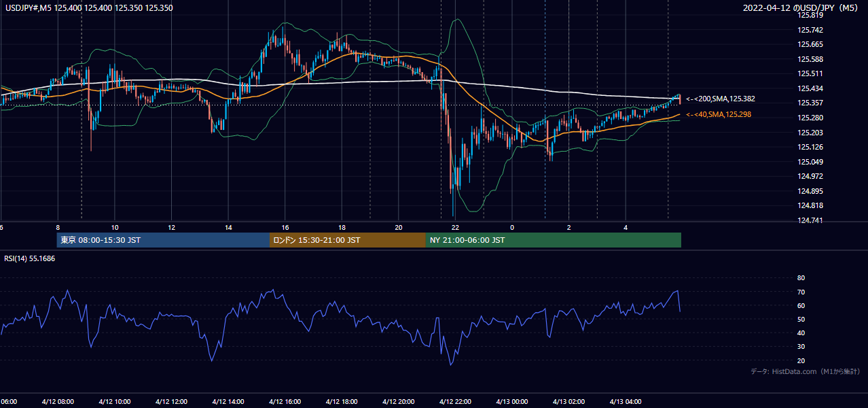Viewport: 868px width, 408px height.
Task: Click price axis value 125.665
Action: [810, 44]
